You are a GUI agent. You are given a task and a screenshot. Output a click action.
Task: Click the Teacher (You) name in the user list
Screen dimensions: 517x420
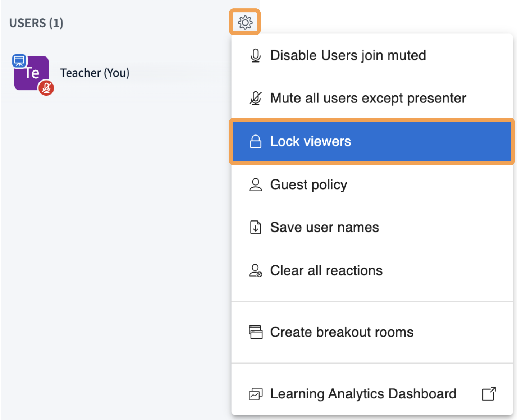point(95,73)
